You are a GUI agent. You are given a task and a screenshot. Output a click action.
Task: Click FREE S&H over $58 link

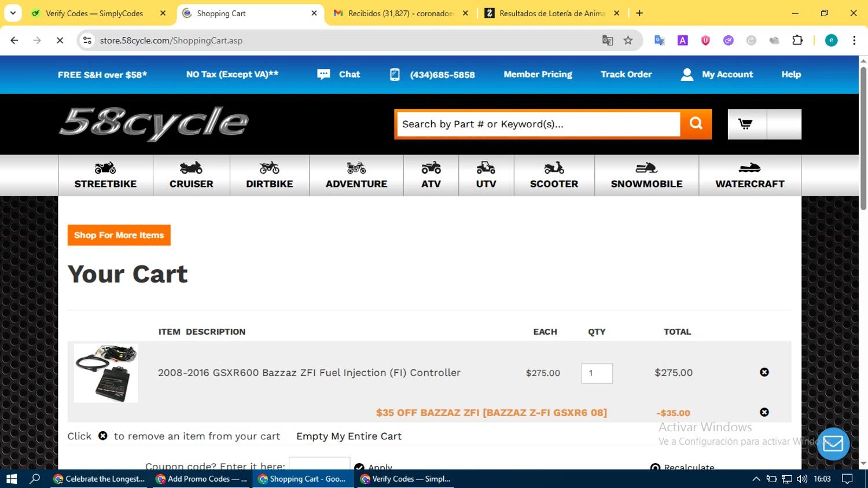(x=102, y=75)
